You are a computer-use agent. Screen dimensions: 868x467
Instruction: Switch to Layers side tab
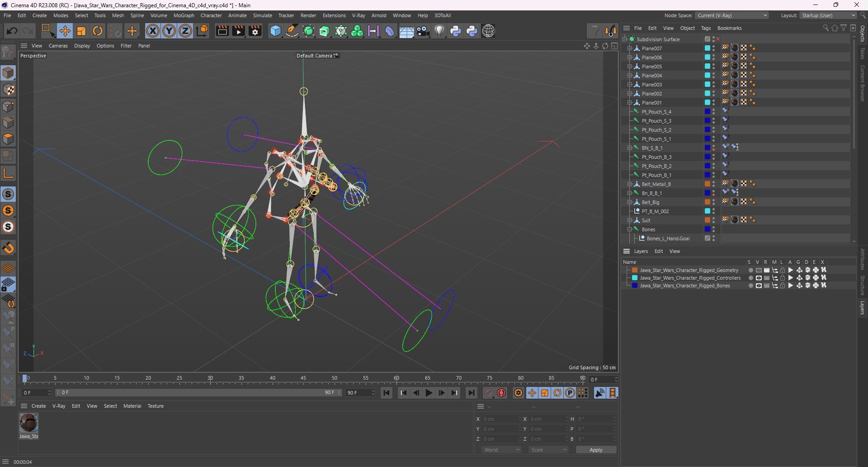[x=863, y=308]
